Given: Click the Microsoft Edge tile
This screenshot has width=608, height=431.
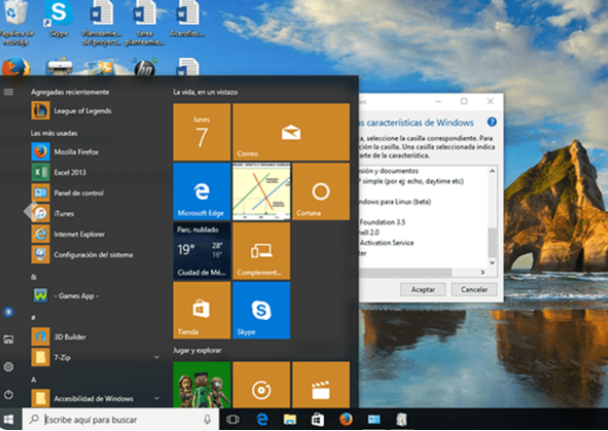Looking at the screenshot, I should [201, 191].
